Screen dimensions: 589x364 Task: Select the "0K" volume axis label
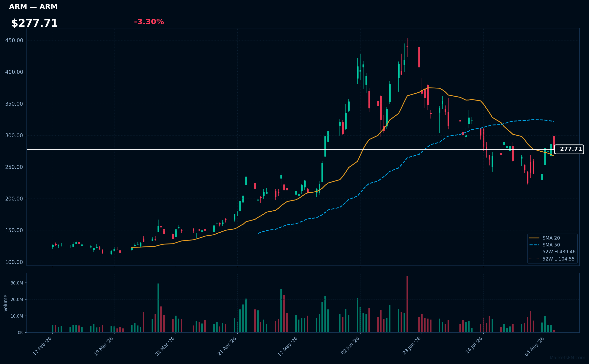[20, 333]
